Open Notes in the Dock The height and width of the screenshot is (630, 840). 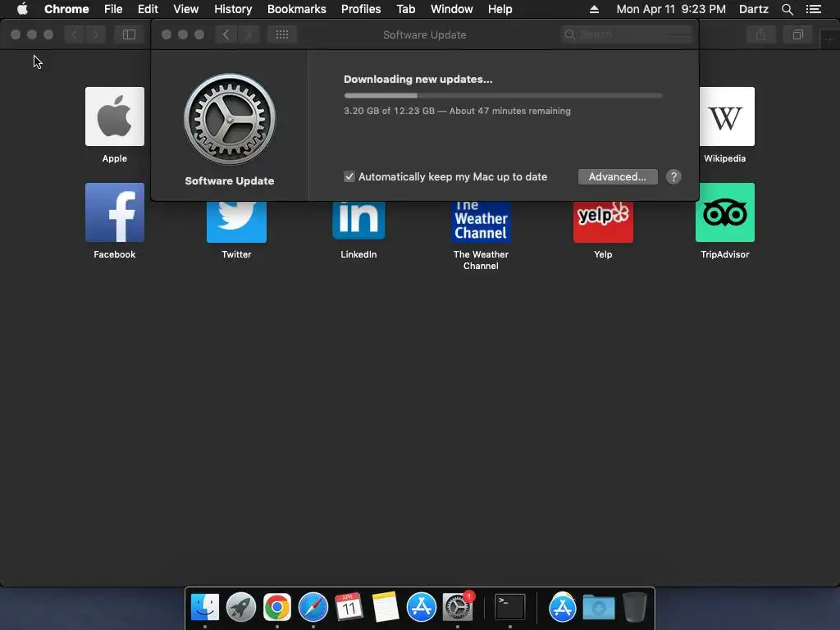click(x=386, y=608)
